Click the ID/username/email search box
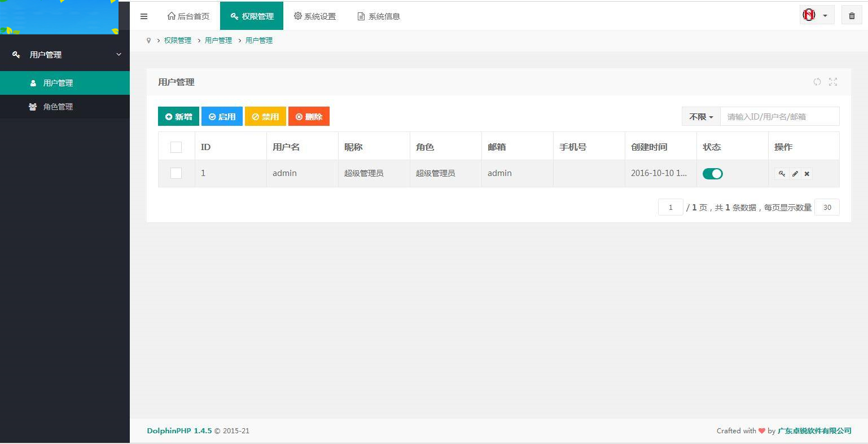 tap(779, 116)
